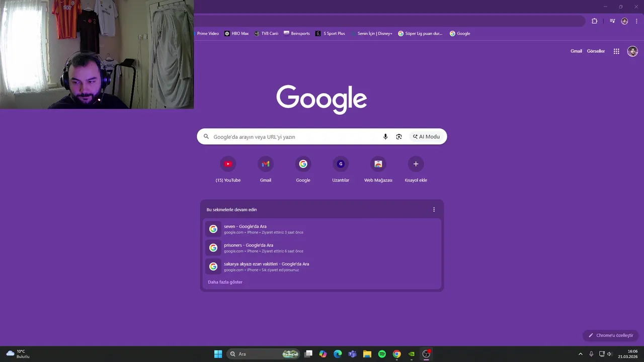The image size is (644, 362).
Task: Open the clock showing 16:06 21.03.2026
Action: coord(628,354)
